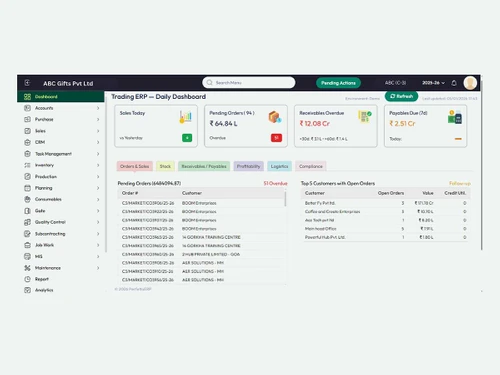
Task: Click the Consumables menu label
Action: pyautogui.click(x=48, y=199)
